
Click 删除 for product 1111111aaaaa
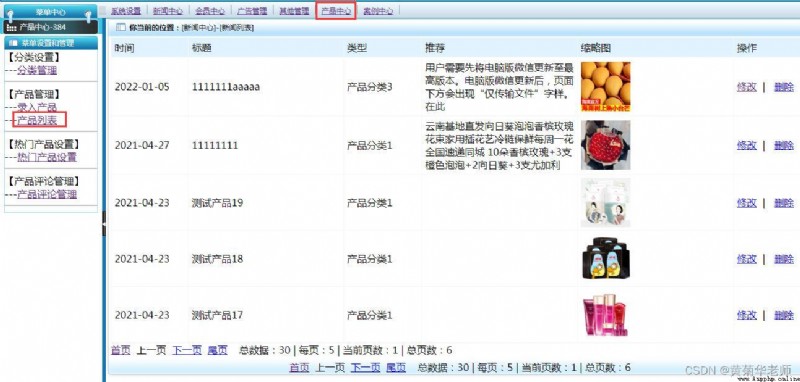(x=784, y=87)
